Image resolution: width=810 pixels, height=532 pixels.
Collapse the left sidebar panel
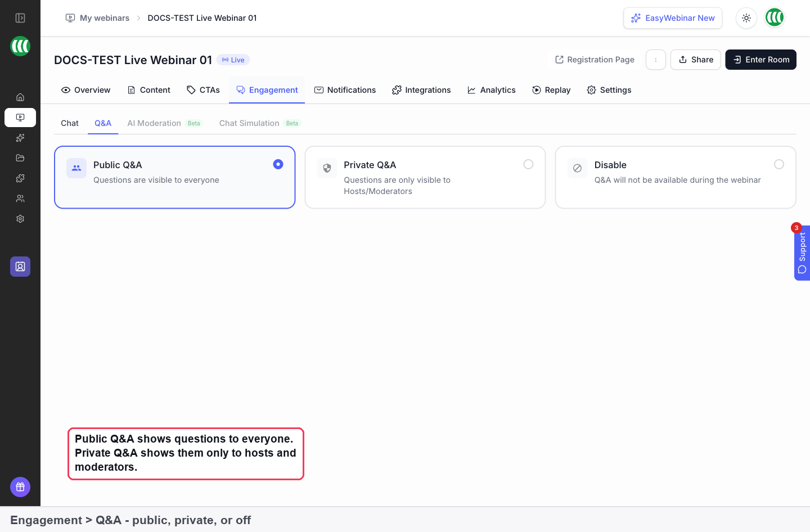20,18
